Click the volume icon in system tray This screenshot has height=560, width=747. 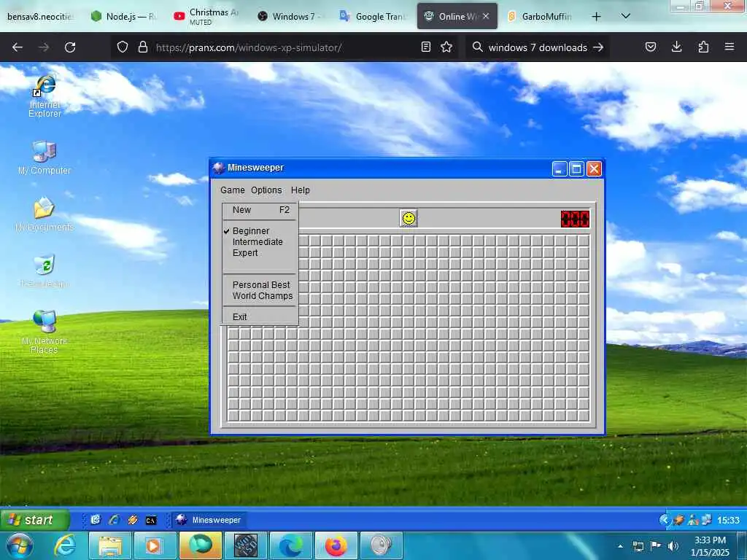point(673,546)
